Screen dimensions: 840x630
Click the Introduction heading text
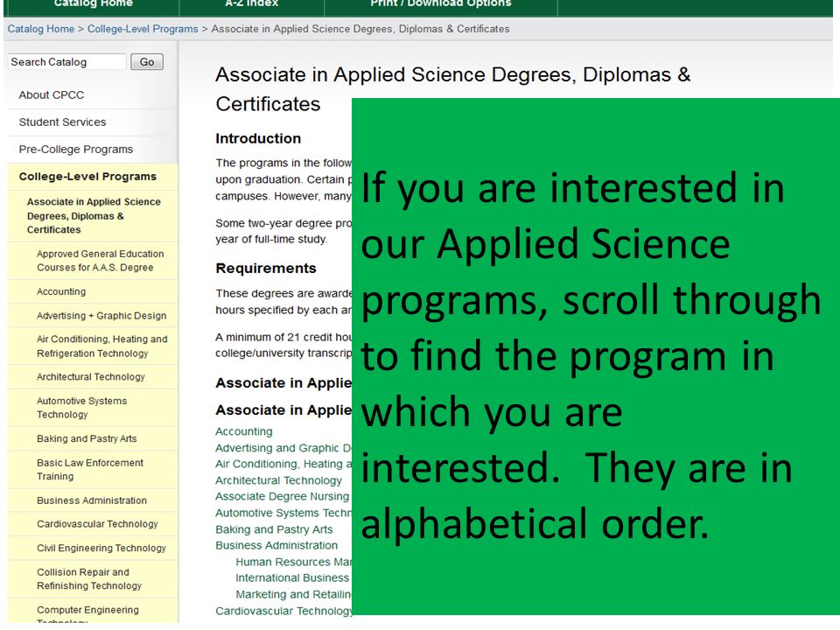coord(258,139)
